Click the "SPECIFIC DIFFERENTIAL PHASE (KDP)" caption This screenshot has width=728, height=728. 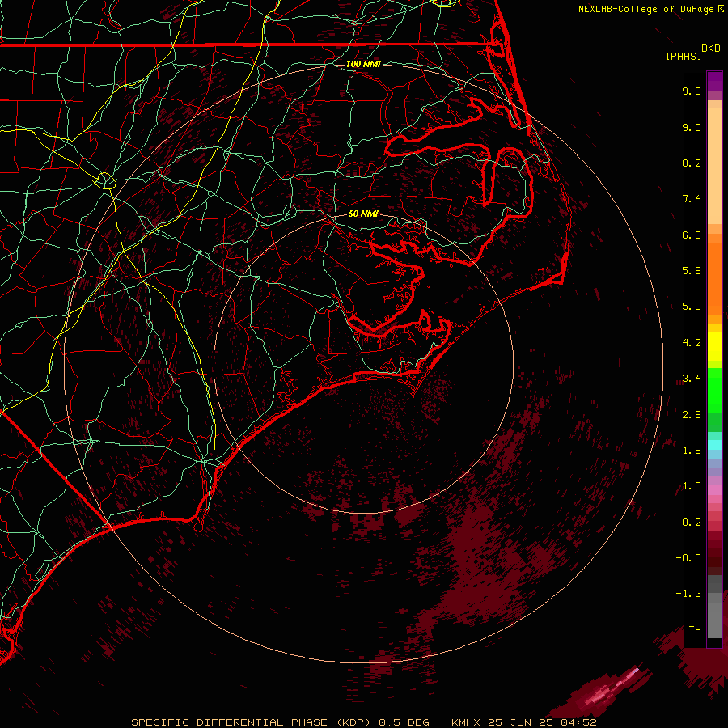tap(252, 722)
